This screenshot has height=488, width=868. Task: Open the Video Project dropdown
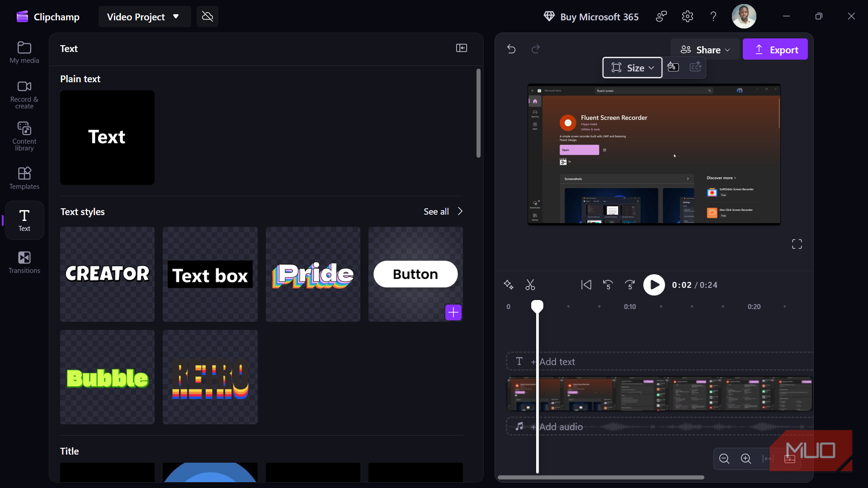(x=145, y=17)
